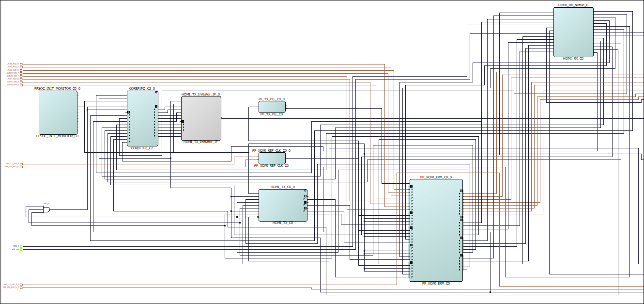
Task: Select the gray HDMI_TX_Initiator_IF_0 block
Action: (201, 118)
